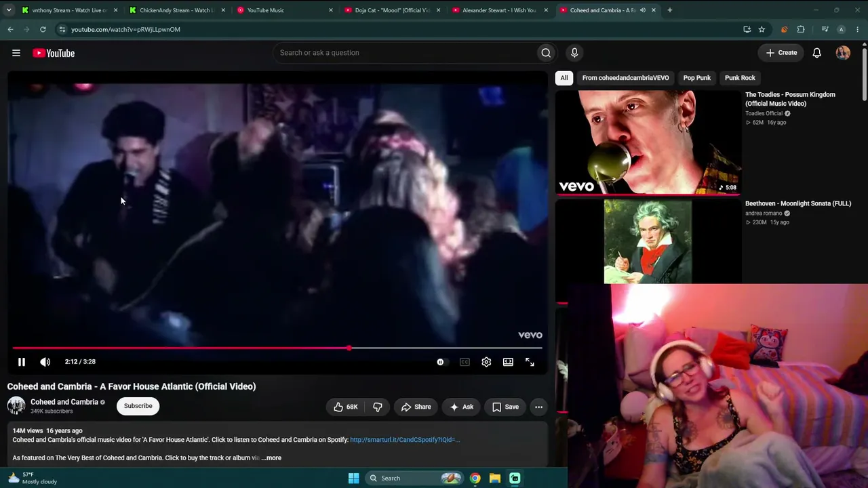Click the address bar URL
This screenshot has width=868, height=488.
coord(125,30)
